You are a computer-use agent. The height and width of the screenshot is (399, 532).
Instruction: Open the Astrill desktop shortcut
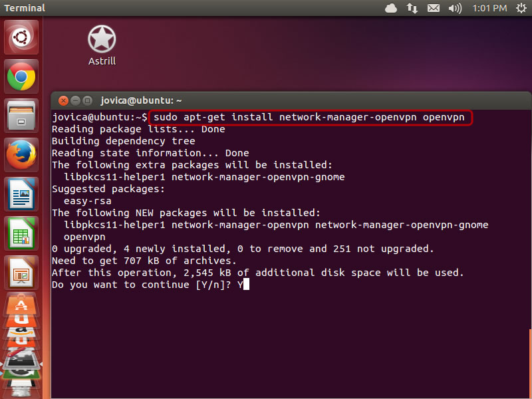click(x=102, y=45)
